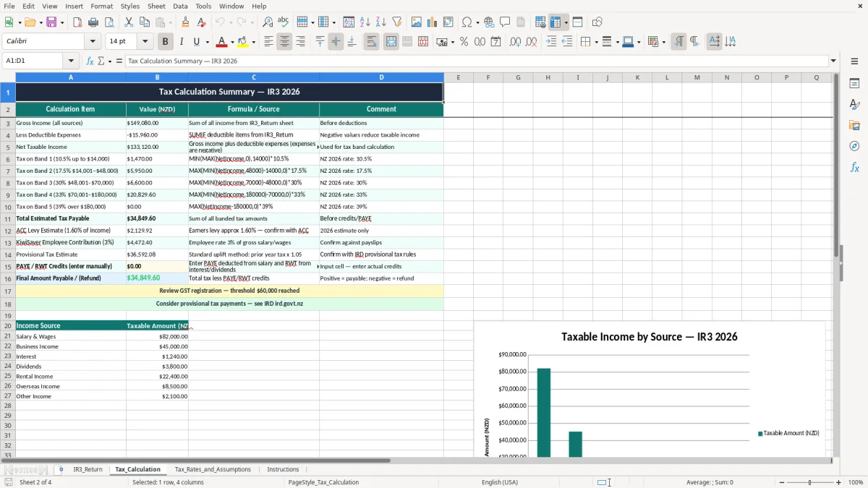
Task: Toggle Bold formatting
Action: coord(166,42)
